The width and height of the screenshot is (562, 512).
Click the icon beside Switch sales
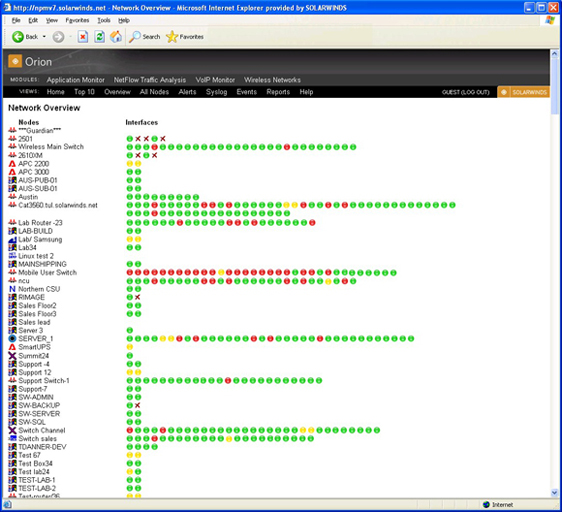(x=12, y=438)
